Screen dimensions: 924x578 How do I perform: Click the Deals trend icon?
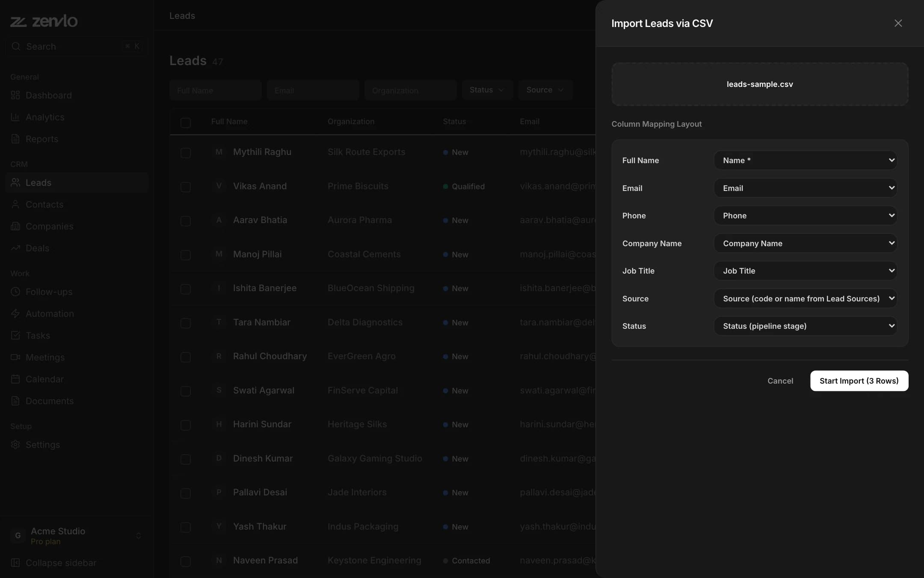[15, 248]
